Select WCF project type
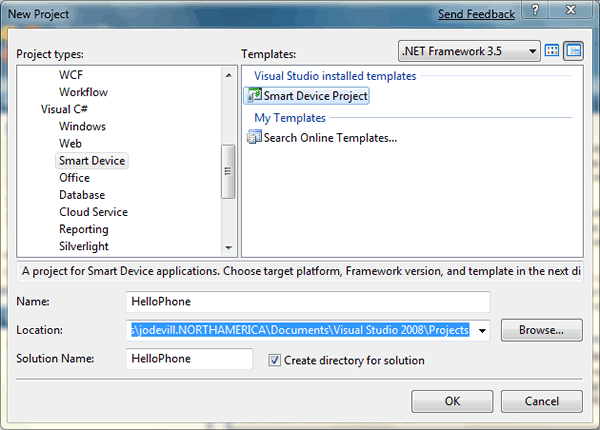 [71, 75]
